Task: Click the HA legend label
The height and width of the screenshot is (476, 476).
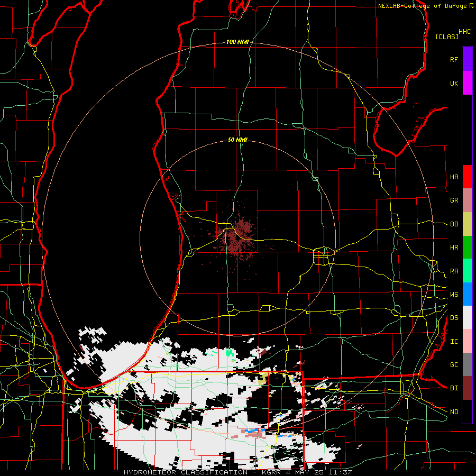Action: [454, 177]
